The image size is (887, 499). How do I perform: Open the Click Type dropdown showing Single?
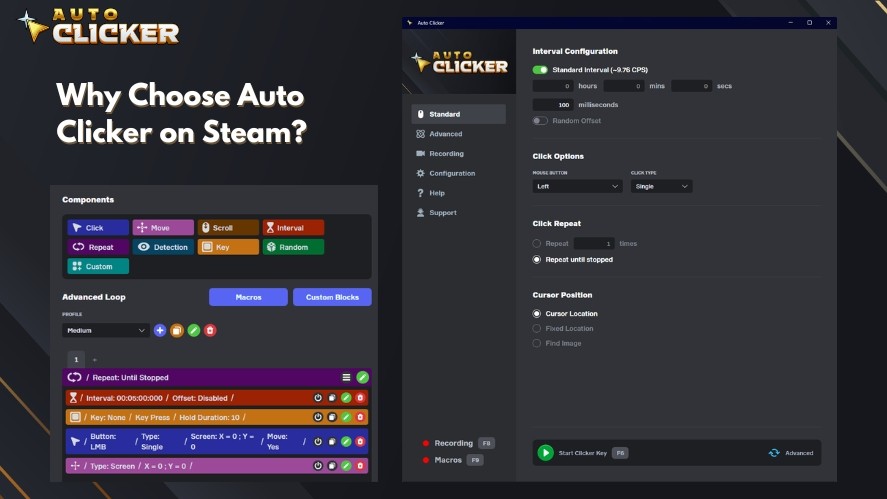661,186
